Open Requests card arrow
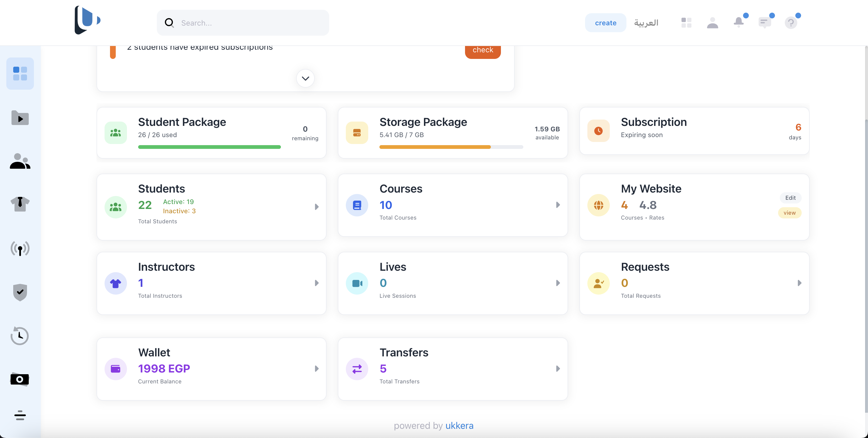This screenshot has width=868, height=438. (x=799, y=283)
